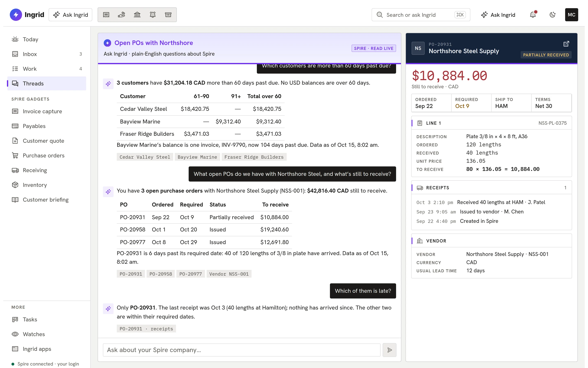The image size is (588, 368).
Task: Open Invoice capture gadget
Action: click(x=47, y=111)
